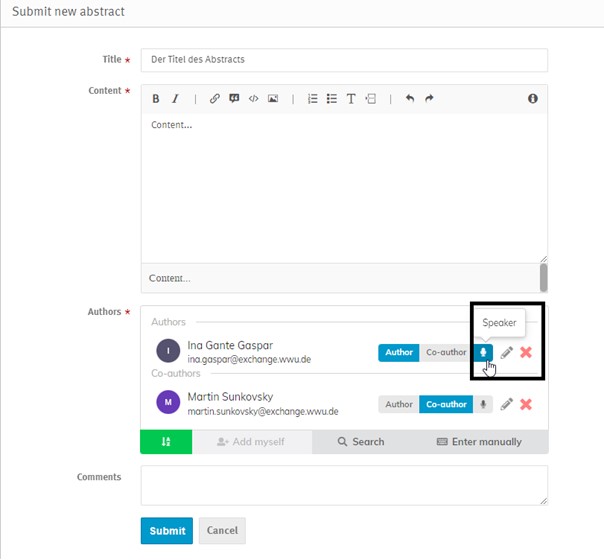
Task: Undo the last editor change
Action: pos(409,99)
